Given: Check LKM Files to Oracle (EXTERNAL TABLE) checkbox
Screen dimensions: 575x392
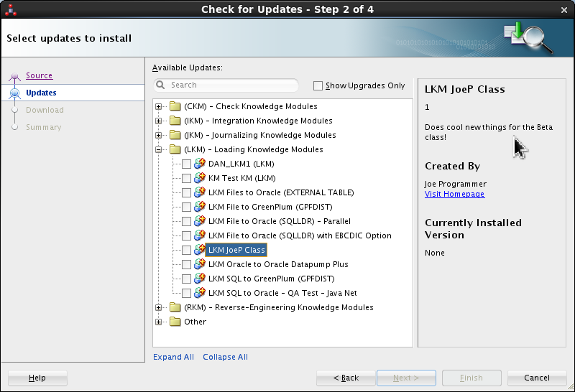Looking at the screenshot, I should pyautogui.click(x=186, y=192).
